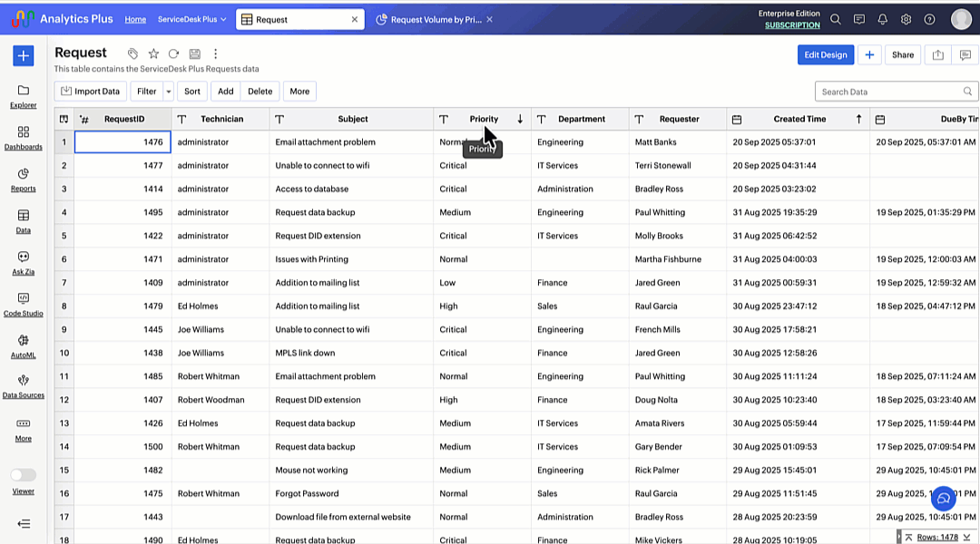Close the Request tab
The height and width of the screenshot is (544, 980).
[x=355, y=19]
